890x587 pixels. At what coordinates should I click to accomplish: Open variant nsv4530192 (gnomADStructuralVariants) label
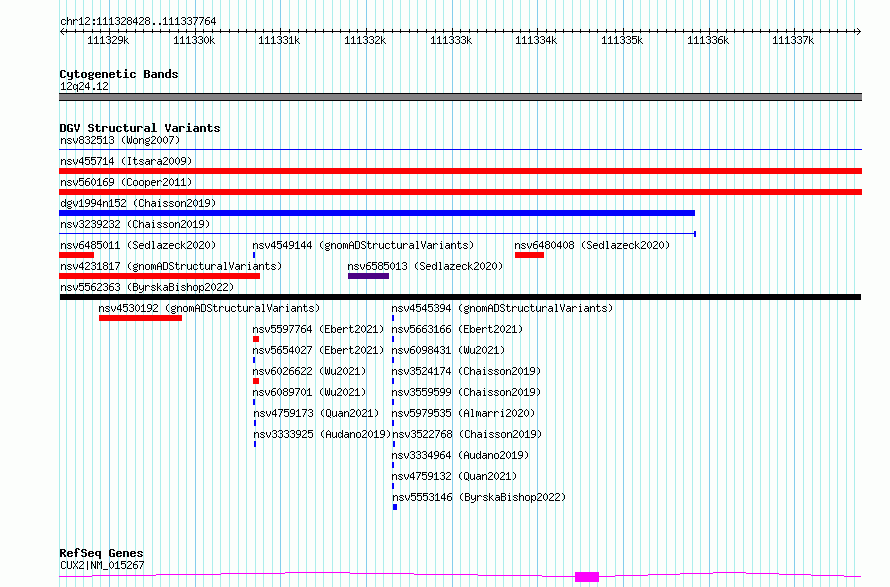(209, 308)
